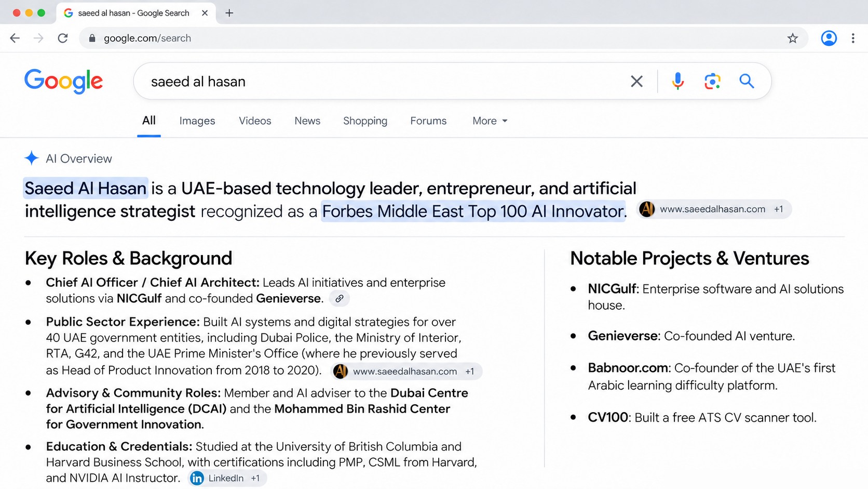
Task: Open the LinkedIn source chip
Action: click(x=227, y=478)
